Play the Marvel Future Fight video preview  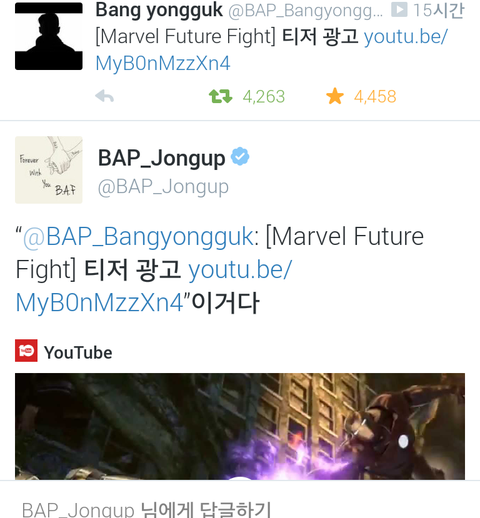240,426
